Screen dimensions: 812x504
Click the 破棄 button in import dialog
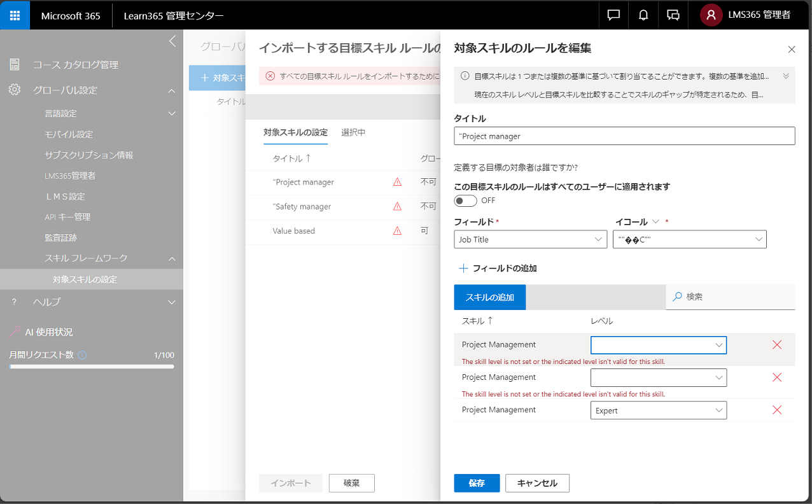351,483
